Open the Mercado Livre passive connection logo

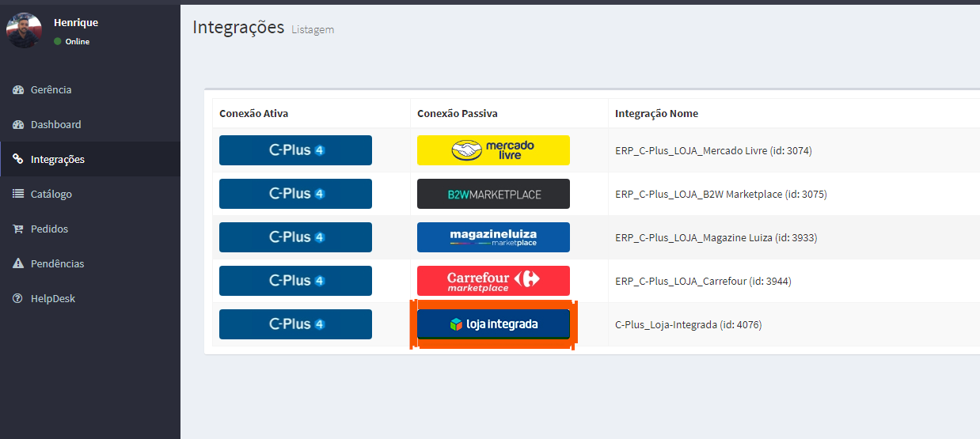point(493,150)
